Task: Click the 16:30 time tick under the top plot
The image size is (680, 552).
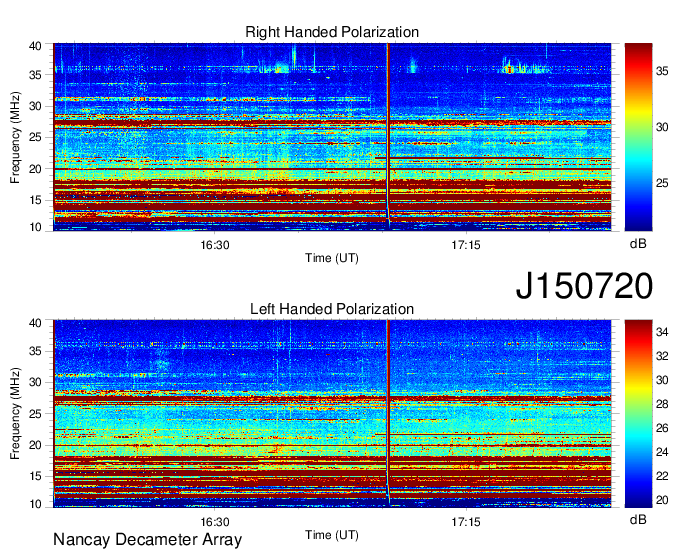Action: point(215,245)
